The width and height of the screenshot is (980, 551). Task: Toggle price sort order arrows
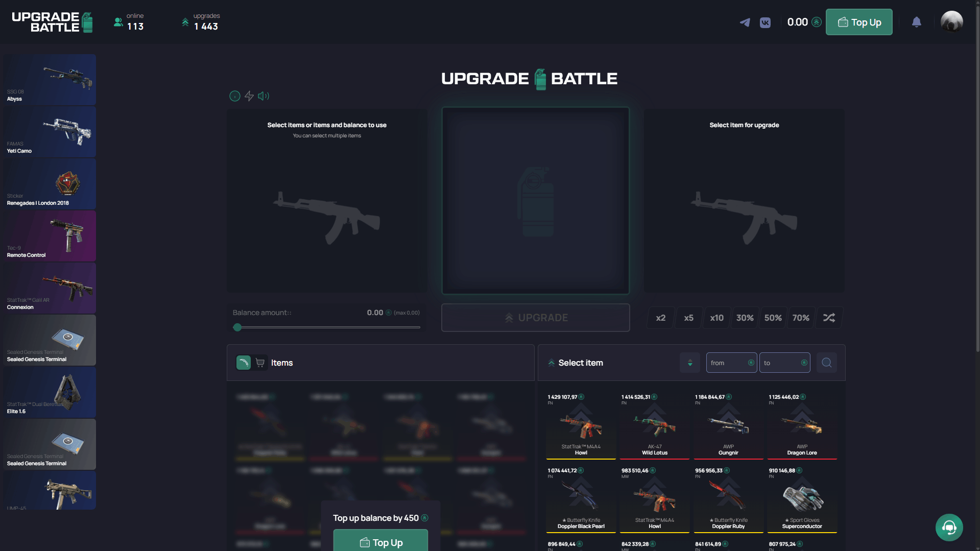point(690,363)
